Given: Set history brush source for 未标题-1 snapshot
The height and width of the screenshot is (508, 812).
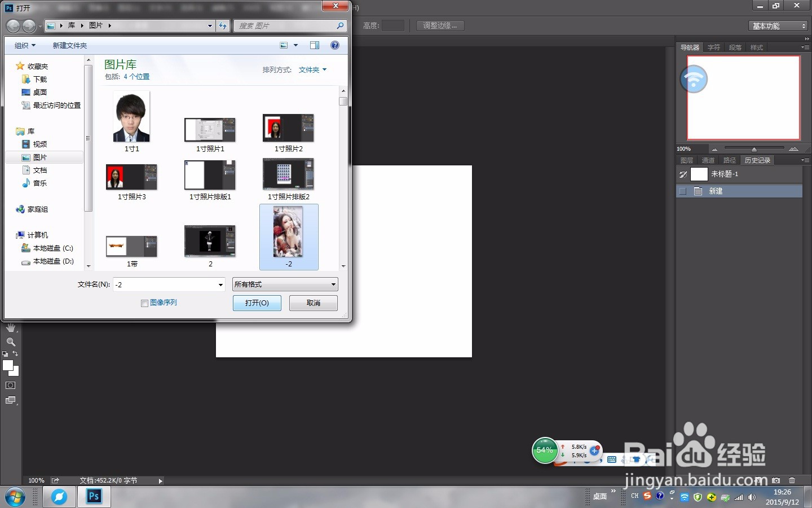Looking at the screenshot, I should coord(683,174).
